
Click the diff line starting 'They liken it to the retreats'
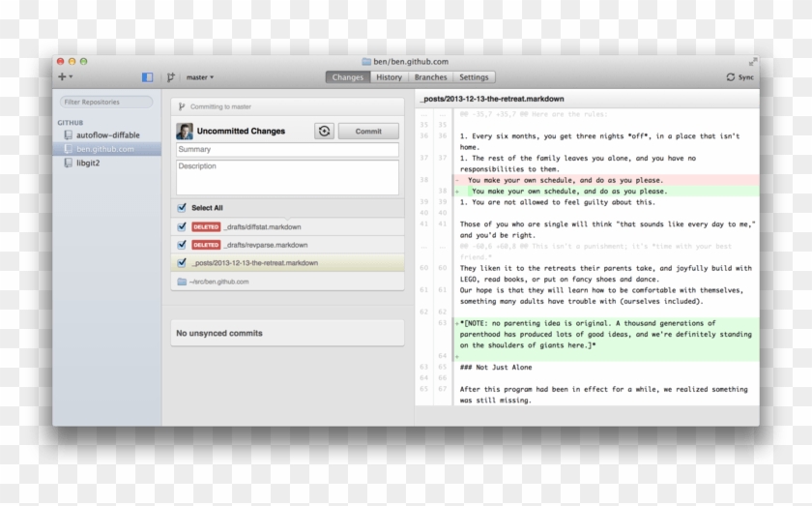(606, 274)
